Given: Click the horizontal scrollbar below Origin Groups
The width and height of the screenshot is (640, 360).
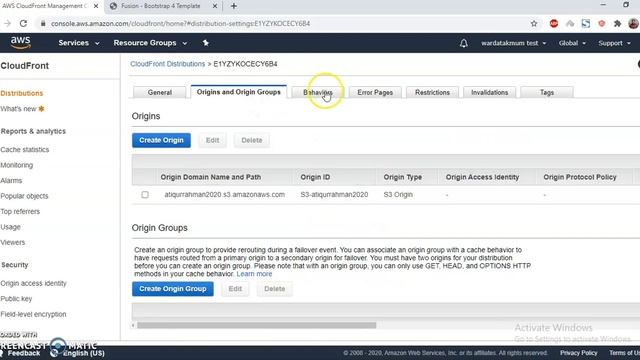Looking at the screenshot, I should coord(256,325).
